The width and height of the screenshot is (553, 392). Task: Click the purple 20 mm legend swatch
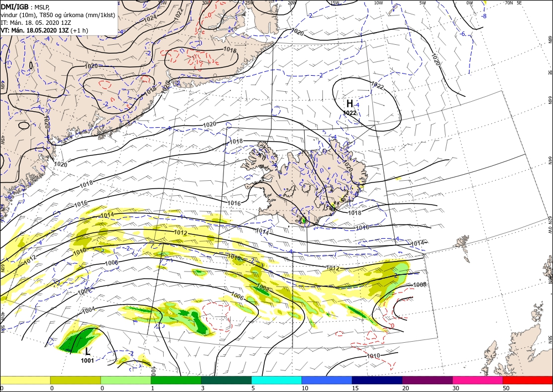427,380
